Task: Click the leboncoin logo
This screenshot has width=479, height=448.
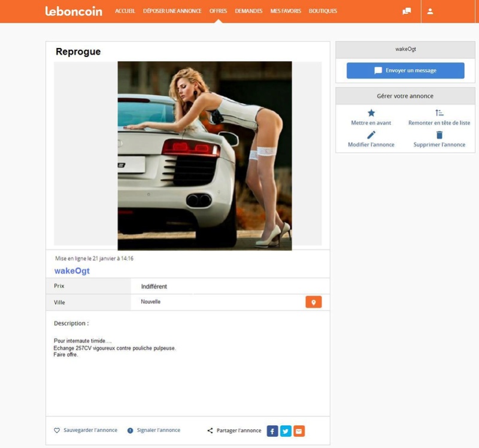Action: tap(74, 11)
